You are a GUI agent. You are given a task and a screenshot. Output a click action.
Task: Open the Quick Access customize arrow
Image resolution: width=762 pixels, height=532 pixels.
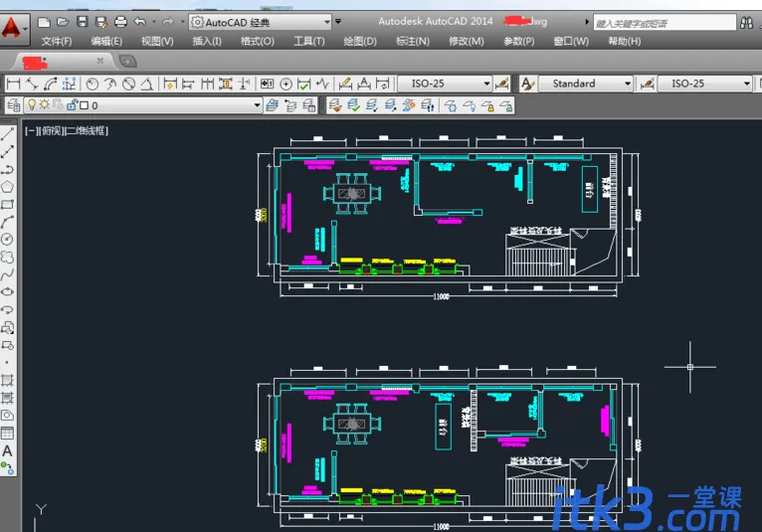[338, 22]
